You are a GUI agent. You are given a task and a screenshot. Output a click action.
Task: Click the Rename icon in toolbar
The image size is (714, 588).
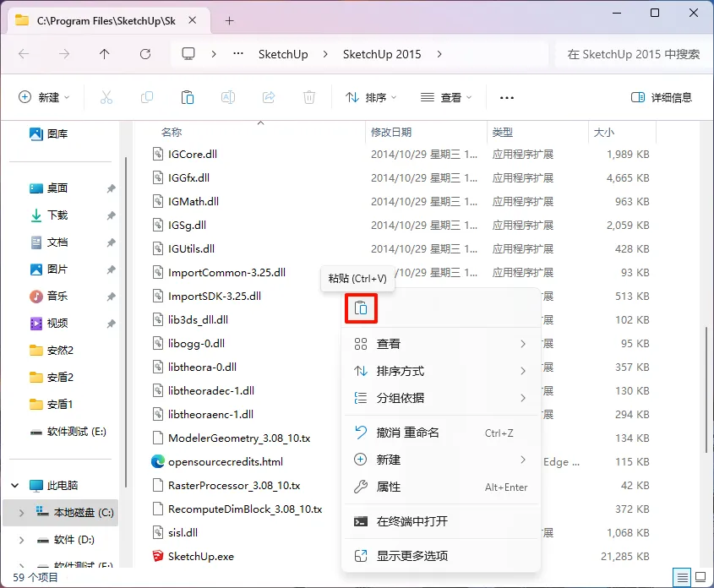(x=227, y=97)
